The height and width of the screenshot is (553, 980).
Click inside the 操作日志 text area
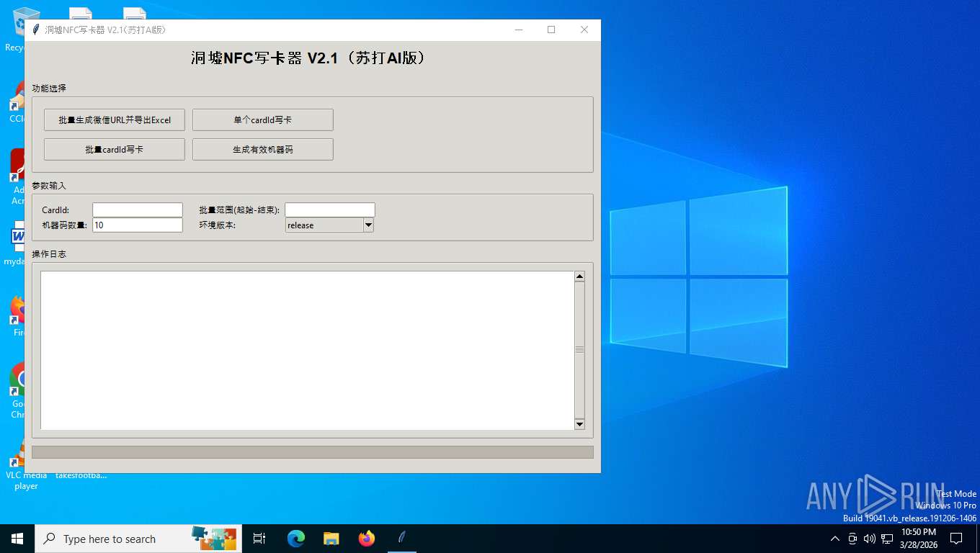tap(307, 350)
